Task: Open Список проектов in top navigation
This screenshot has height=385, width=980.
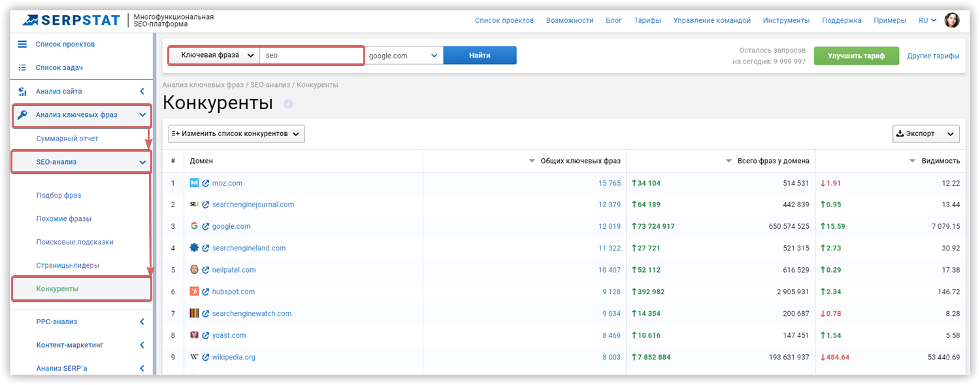Action: tap(504, 20)
